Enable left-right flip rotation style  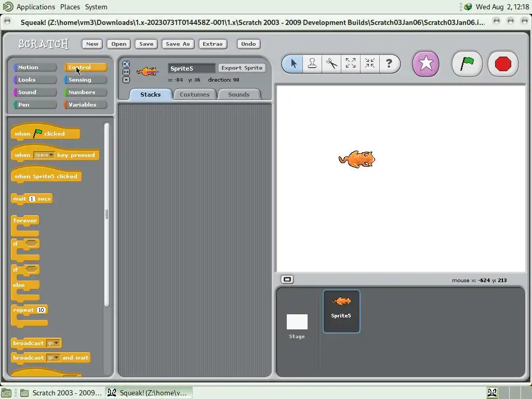126,72
